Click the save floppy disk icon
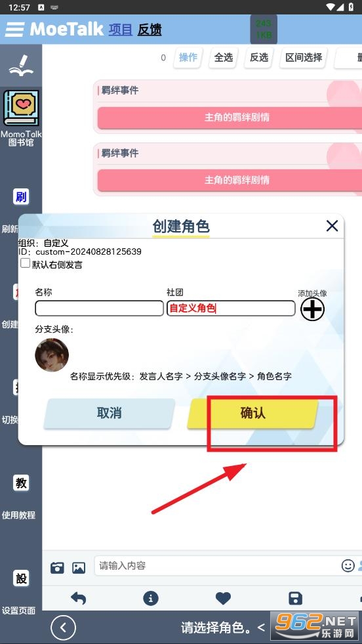The height and width of the screenshot is (644, 362). [x=296, y=599]
